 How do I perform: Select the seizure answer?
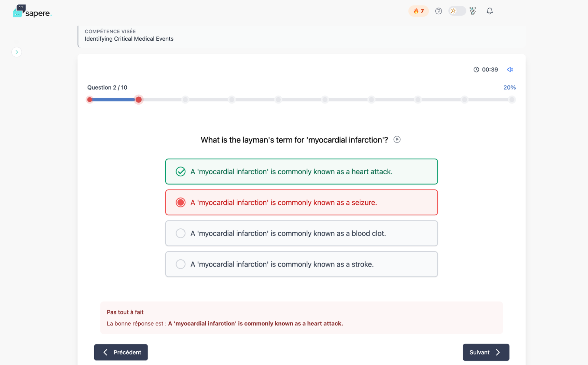point(302,202)
